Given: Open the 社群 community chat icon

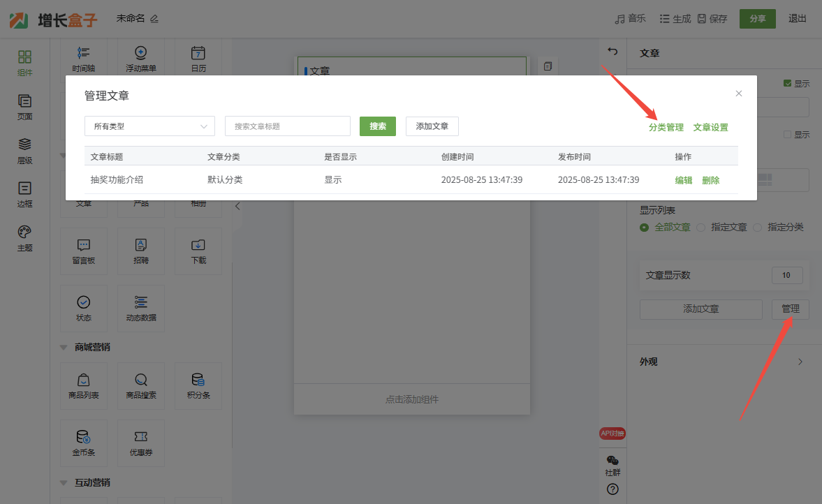Looking at the screenshot, I should 612,464.
